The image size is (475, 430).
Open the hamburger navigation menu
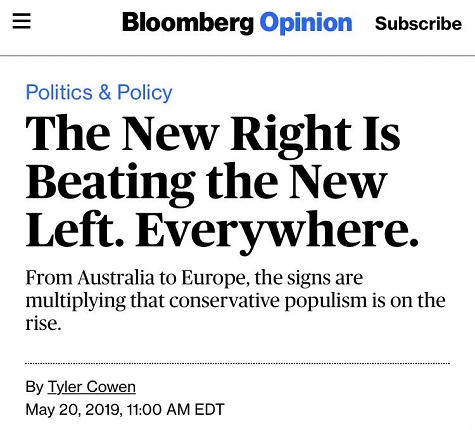[22, 21]
